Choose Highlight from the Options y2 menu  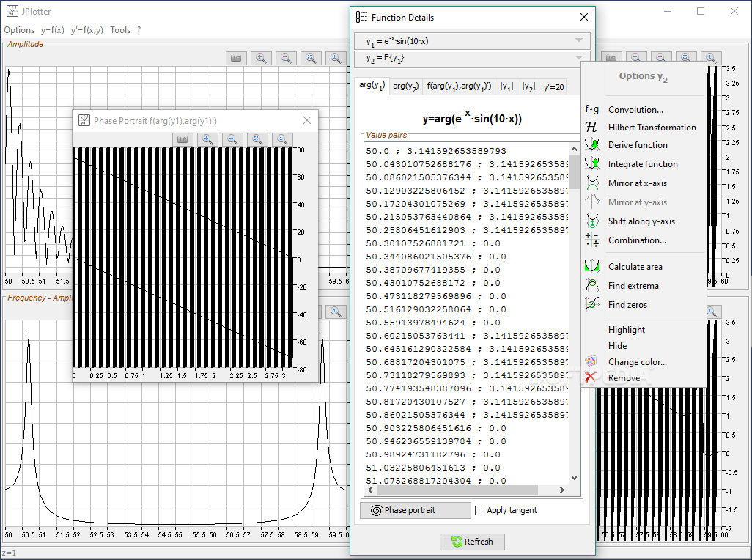tap(627, 329)
